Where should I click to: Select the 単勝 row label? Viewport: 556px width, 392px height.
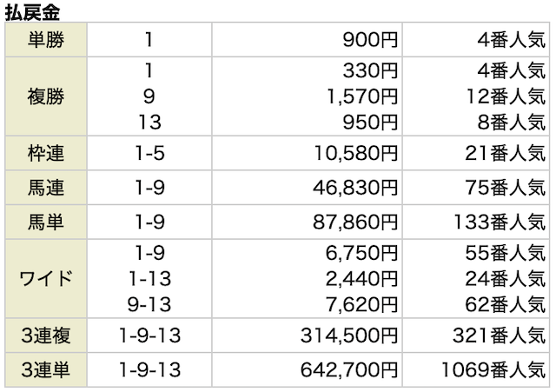coord(45,40)
